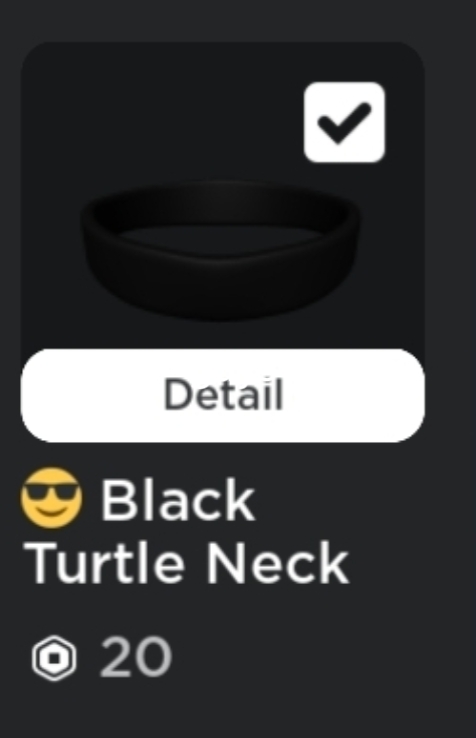Click the 20 Robux price
The width and height of the screenshot is (476, 738).
pyautogui.click(x=136, y=657)
